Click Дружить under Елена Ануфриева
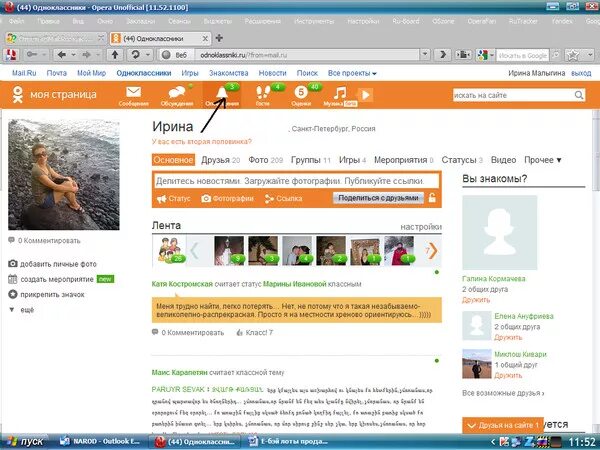 coord(508,337)
